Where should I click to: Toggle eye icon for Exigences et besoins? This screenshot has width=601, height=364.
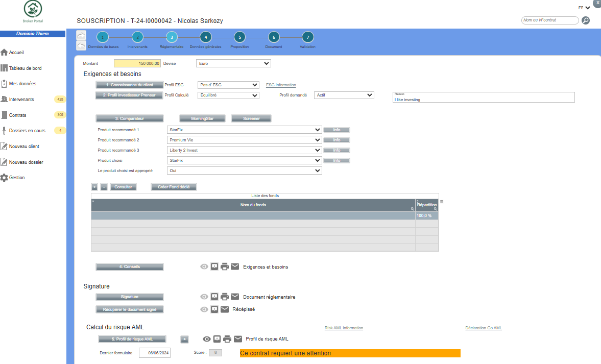(x=204, y=266)
